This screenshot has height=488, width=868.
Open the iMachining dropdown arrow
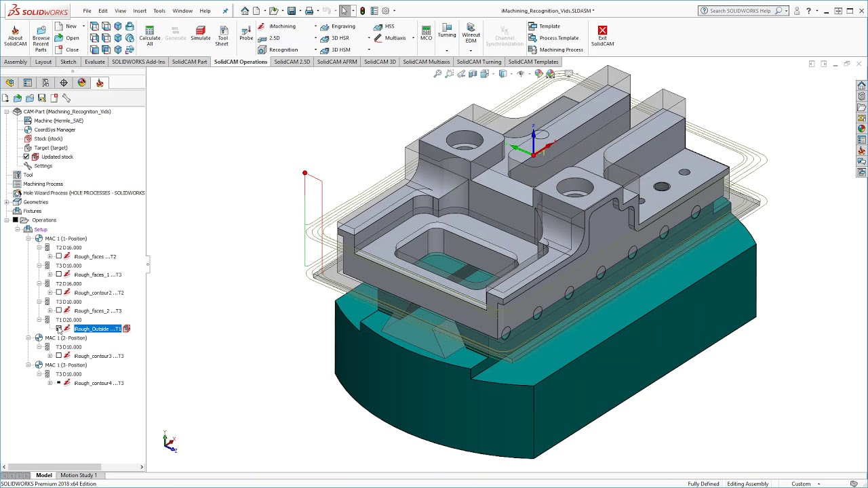315,26
